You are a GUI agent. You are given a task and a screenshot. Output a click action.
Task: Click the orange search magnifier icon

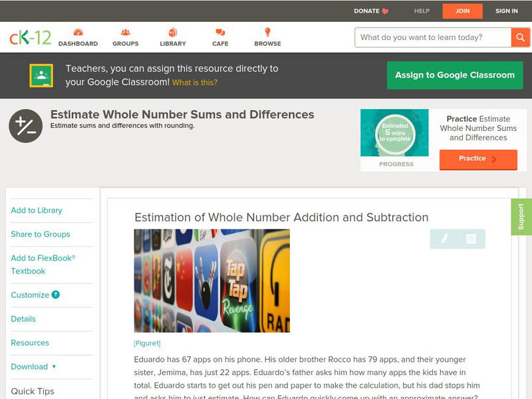click(521, 37)
